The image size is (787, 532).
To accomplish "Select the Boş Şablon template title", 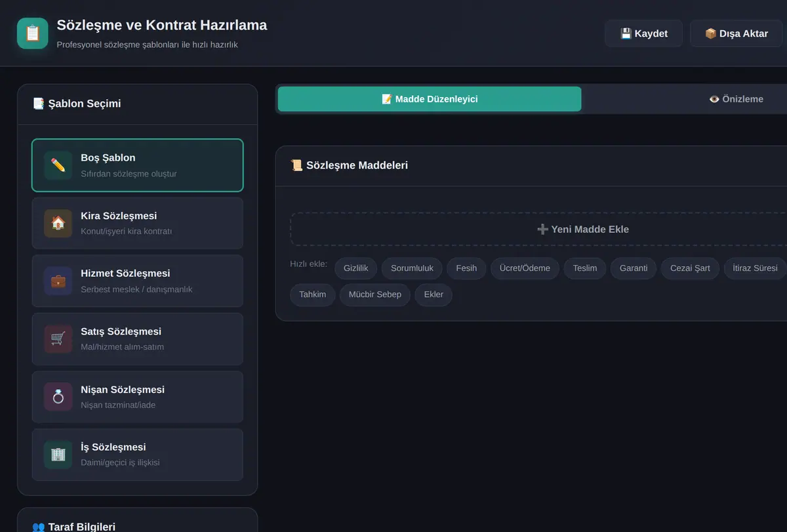I will click(108, 158).
